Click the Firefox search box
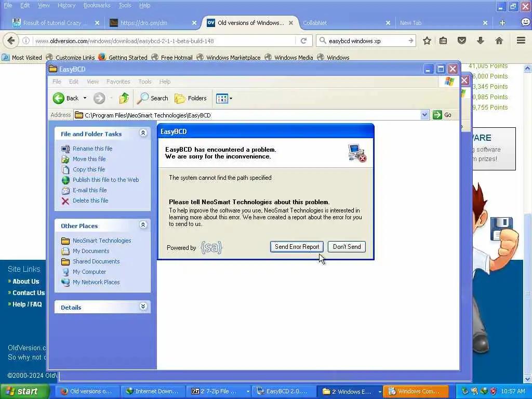532x399 pixels. pos(366,41)
